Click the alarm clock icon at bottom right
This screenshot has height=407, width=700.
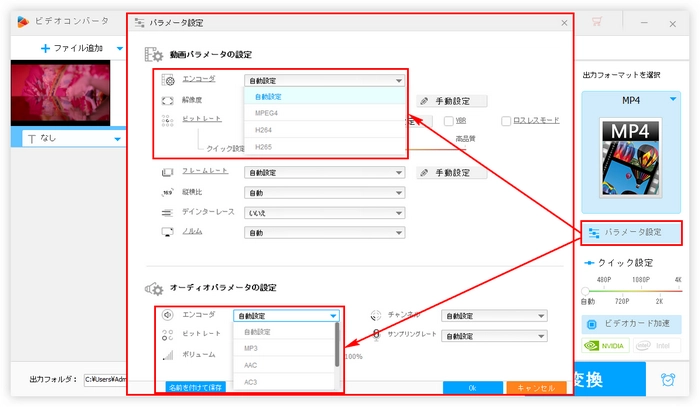[667, 380]
